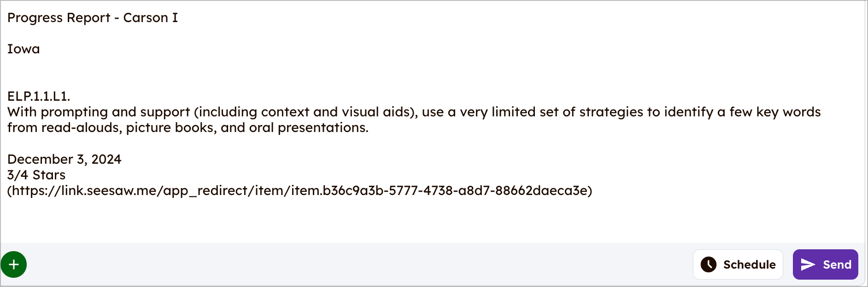Click on the word Iowa

point(23,49)
